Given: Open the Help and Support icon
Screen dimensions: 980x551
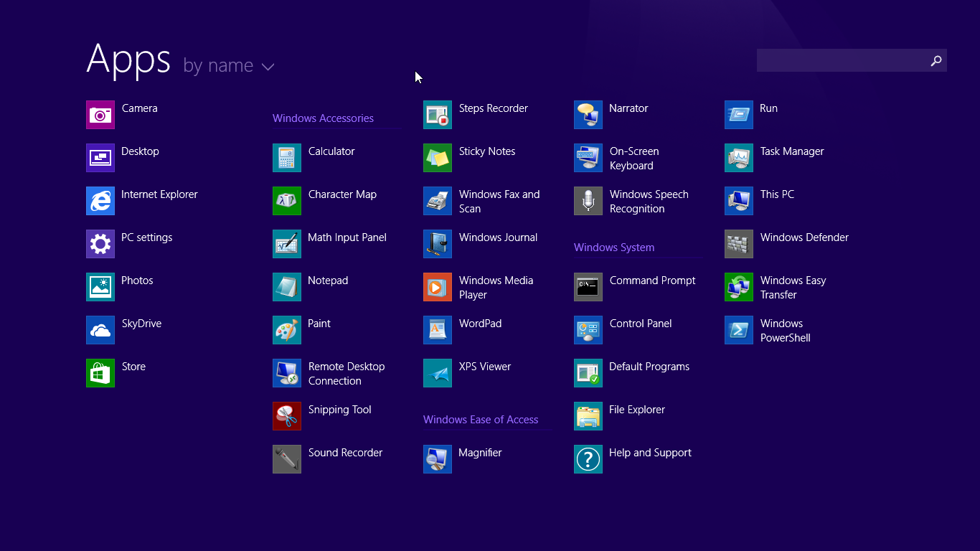Looking at the screenshot, I should coord(588,459).
